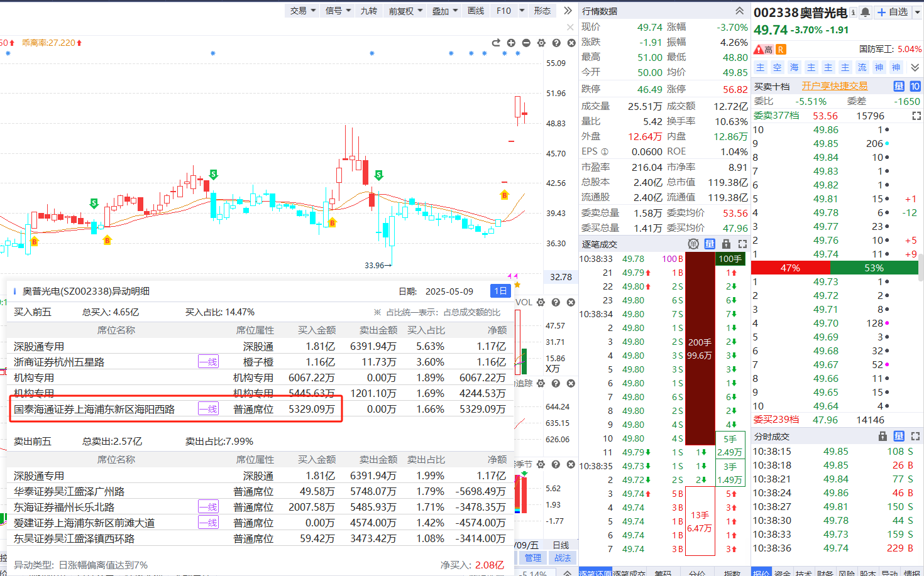924x576 pixels.
Task: Toggle the 量 icon in 逐笔成交 header
Action: pos(710,244)
